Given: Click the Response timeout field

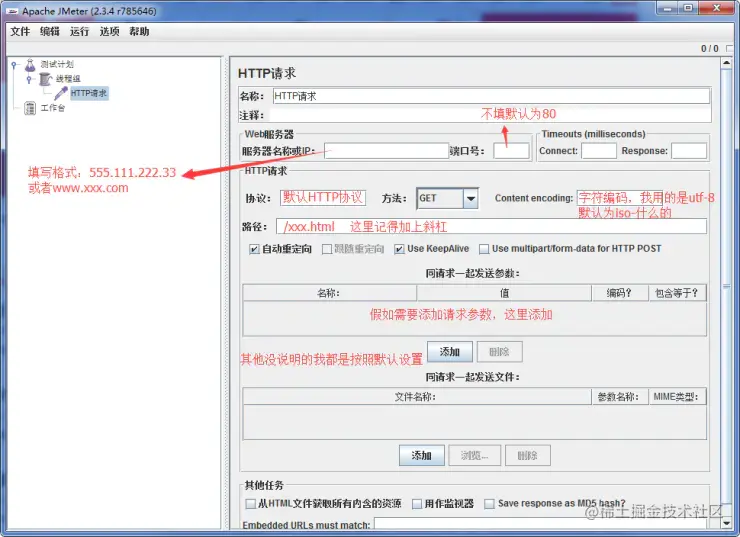Looking at the screenshot, I should [689, 151].
